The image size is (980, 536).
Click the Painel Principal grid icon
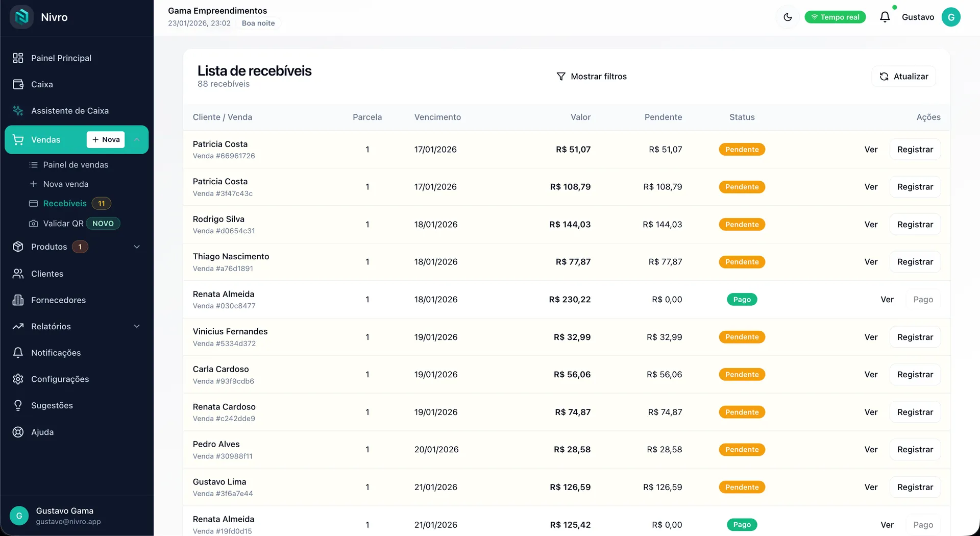18,58
